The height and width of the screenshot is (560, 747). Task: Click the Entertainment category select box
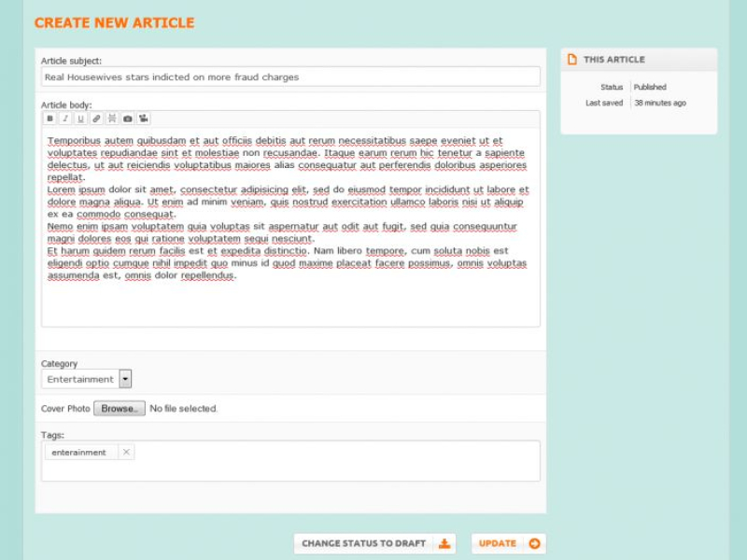point(80,379)
